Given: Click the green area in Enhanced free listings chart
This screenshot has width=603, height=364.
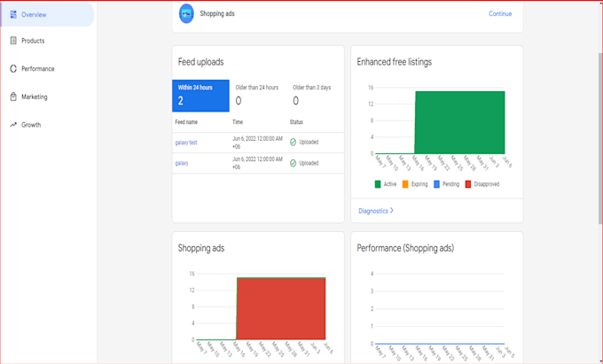Looking at the screenshot, I should pos(460,123).
